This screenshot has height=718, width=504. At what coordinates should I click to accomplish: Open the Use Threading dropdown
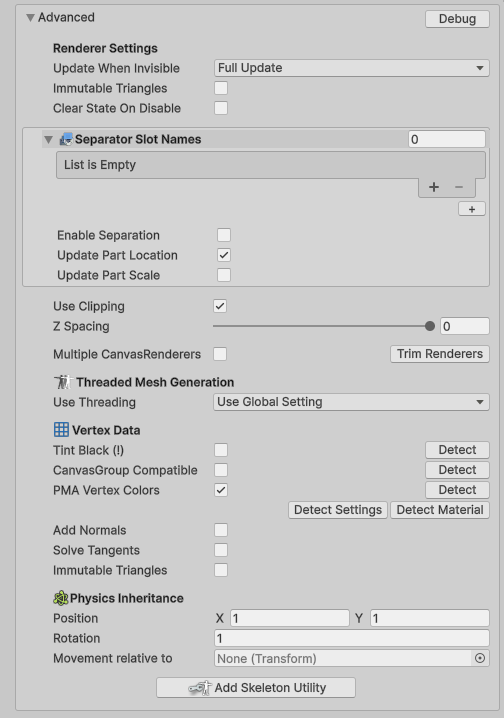click(352, 402)
